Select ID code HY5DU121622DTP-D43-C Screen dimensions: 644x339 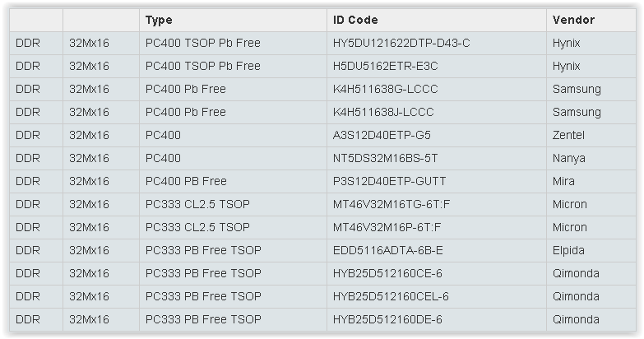(x=401, y=43)
